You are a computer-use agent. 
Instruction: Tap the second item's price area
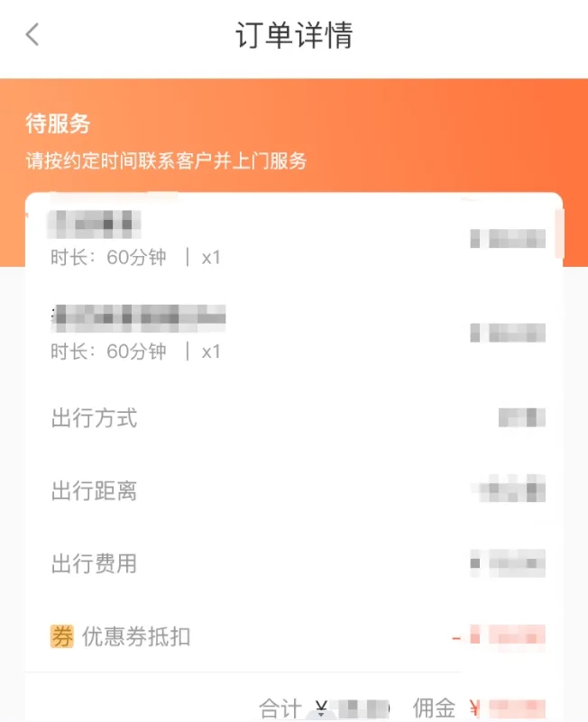click(508, 332)
